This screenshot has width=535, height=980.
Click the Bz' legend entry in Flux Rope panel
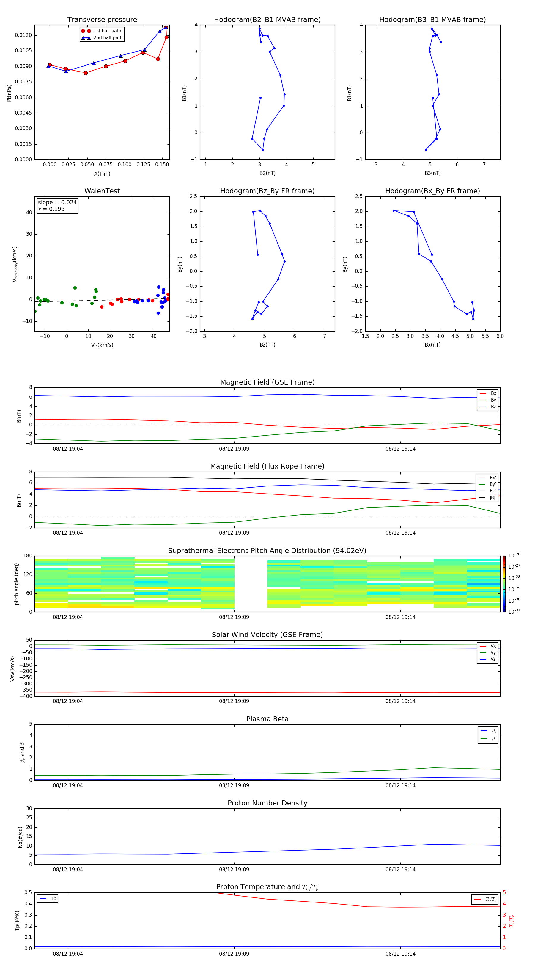coord(487,491)
